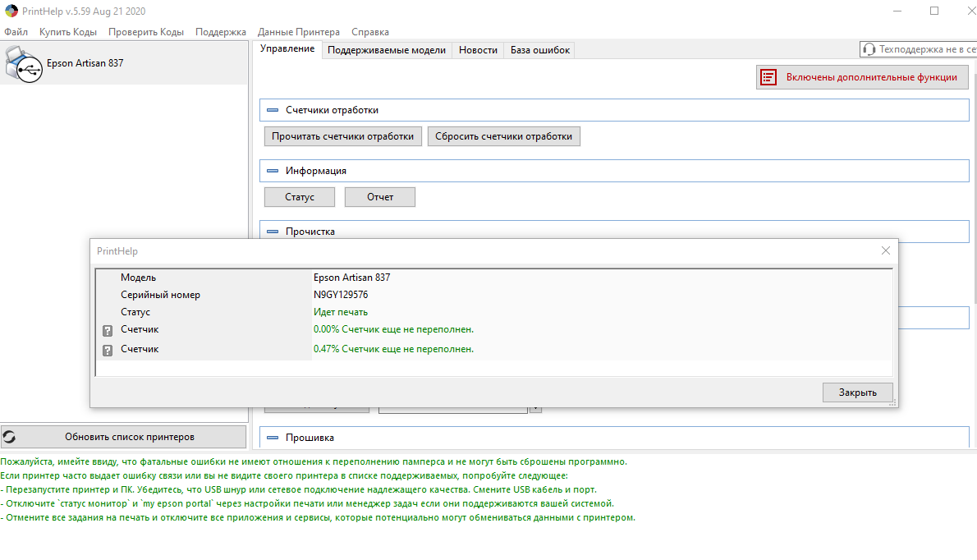The height and width of the screenshot is (560, 977).
Task: Click the PrintHelp logo in the title bar
Action: click(11, 11)
